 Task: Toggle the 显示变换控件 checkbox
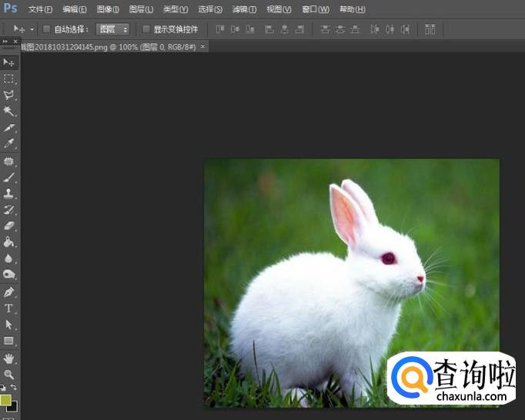tap(146, 29)
